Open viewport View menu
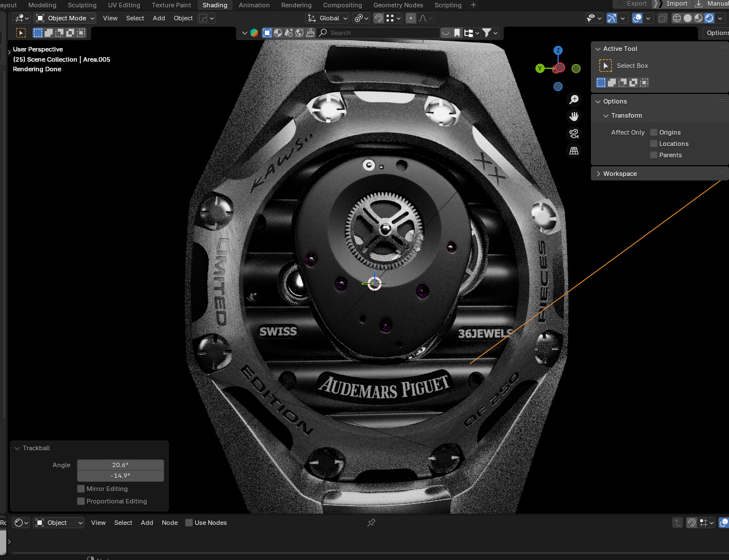The width and height of the screenshot is (729, 560). point(110,18)
